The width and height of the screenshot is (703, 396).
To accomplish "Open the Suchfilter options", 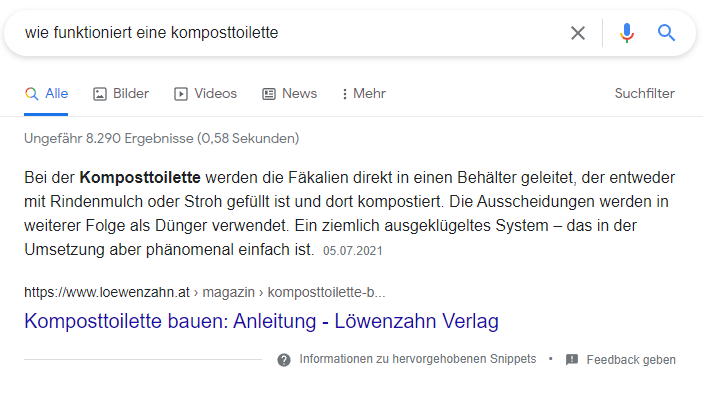I will [644, 94].
